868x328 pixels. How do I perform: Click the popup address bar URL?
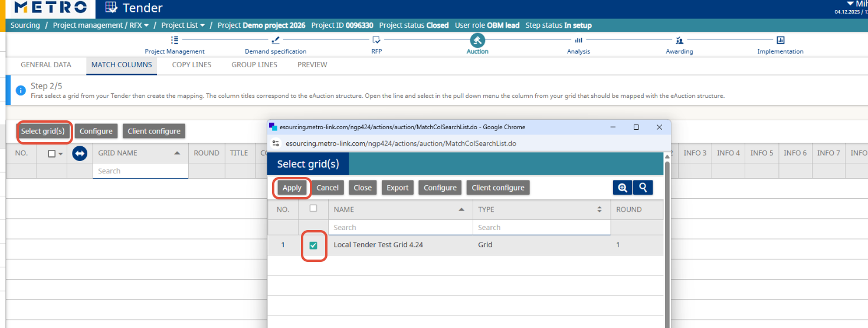click(x=401, y=143)
